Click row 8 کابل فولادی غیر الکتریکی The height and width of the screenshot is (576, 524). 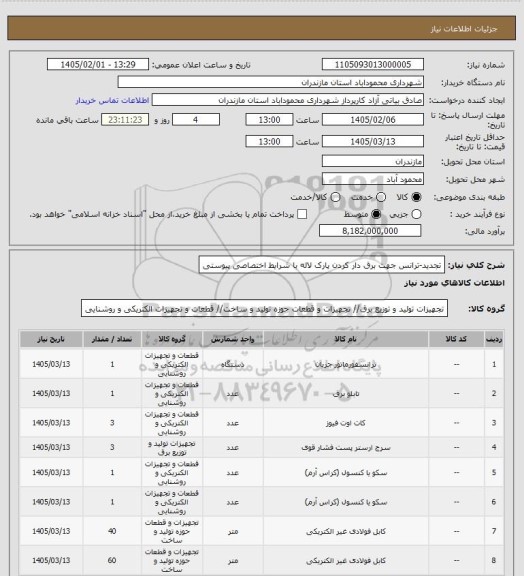coord(346,561)
